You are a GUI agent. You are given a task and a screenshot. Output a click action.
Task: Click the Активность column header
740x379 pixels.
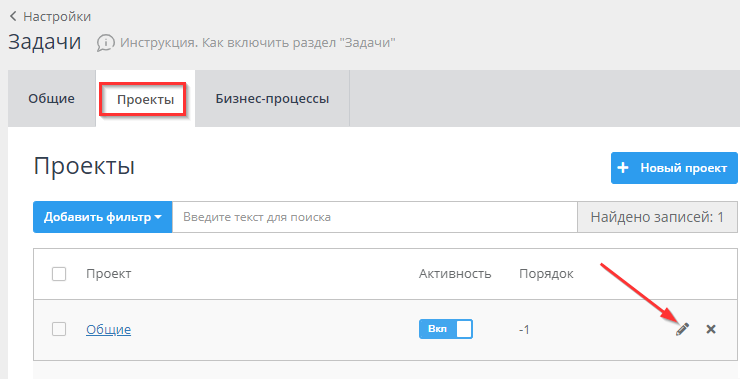[455, 274]
